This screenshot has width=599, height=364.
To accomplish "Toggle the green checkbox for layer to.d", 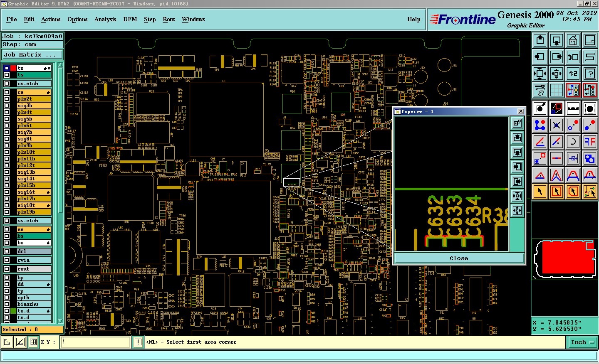I will (13, 311).
